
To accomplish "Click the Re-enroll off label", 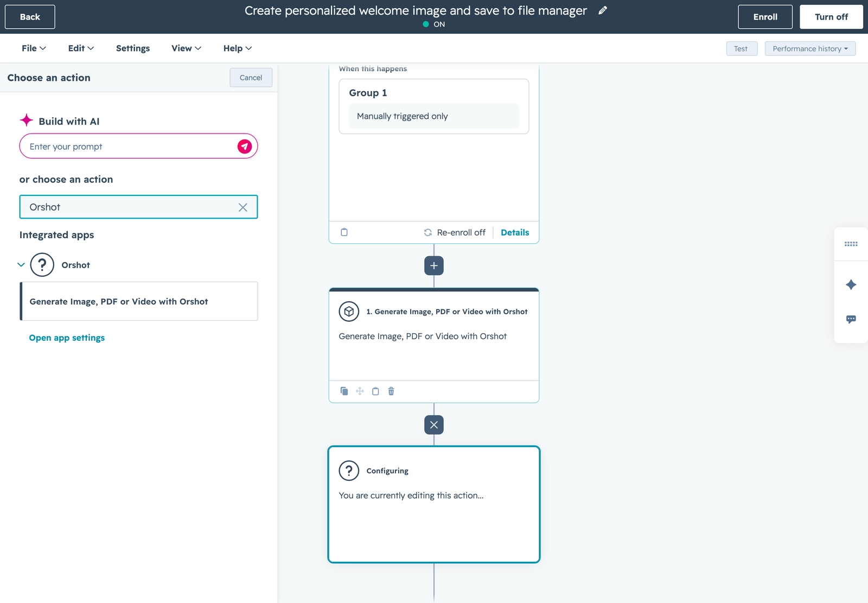I will (x=461, y=232).
